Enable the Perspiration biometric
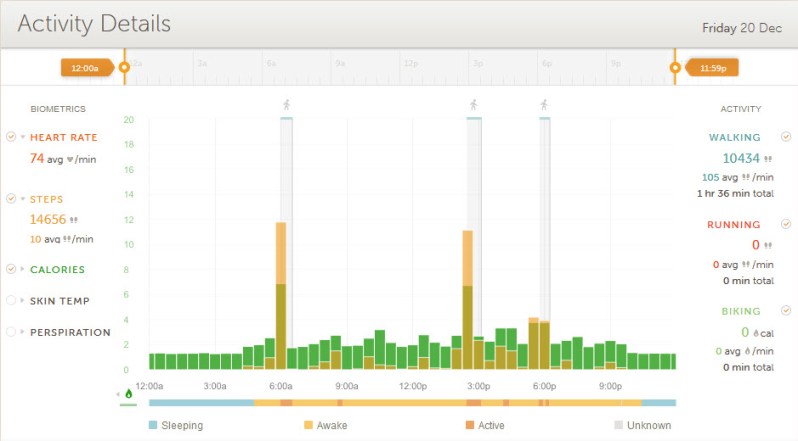 [x=10, y=331]
